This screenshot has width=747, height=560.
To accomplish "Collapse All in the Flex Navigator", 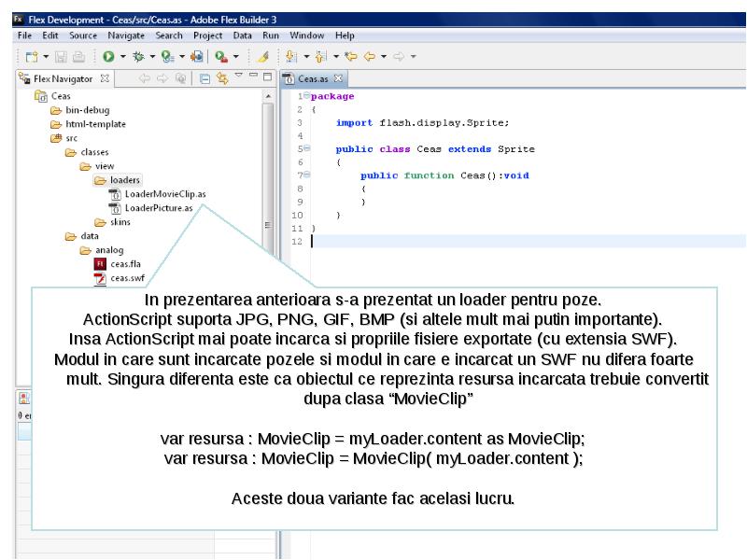I will click(x=204, y=78).
